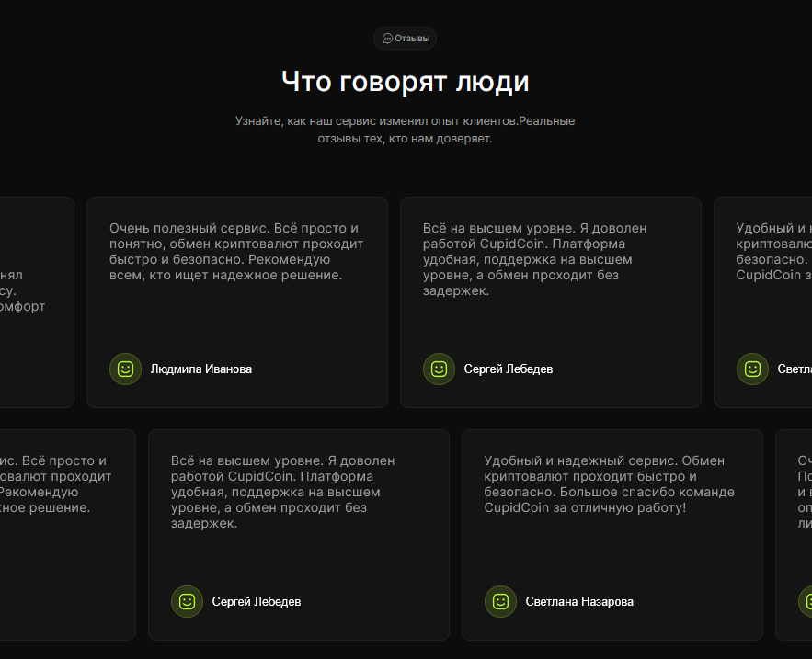Viewport: 812px width, 659px height.
Task: Click the 'Что говорят люди' heading
Action: point(406,82)
